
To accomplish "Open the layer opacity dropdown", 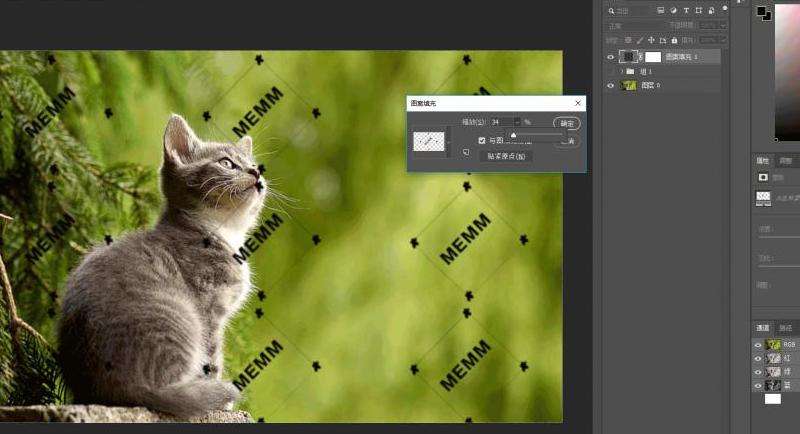I will (x=723, y=25).
